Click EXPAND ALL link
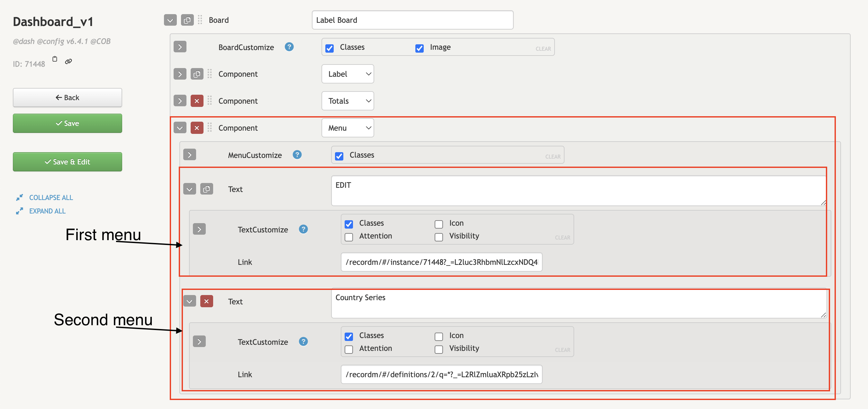Screen dimensions: 868x409 coord(47,211)
